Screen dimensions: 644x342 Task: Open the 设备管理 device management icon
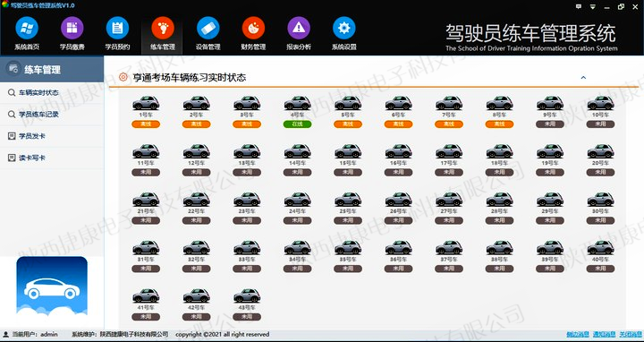pos(208,29)
